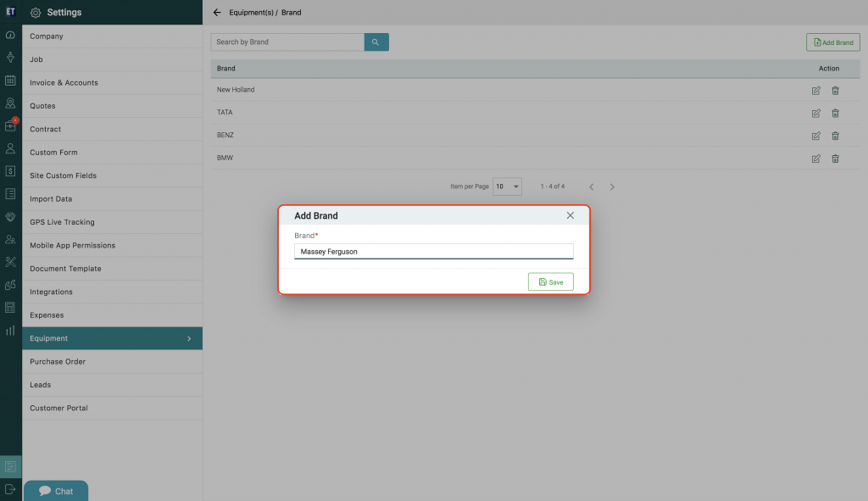Save the new brand in dialog
This screenshot has width=868, height=501.
551,281
